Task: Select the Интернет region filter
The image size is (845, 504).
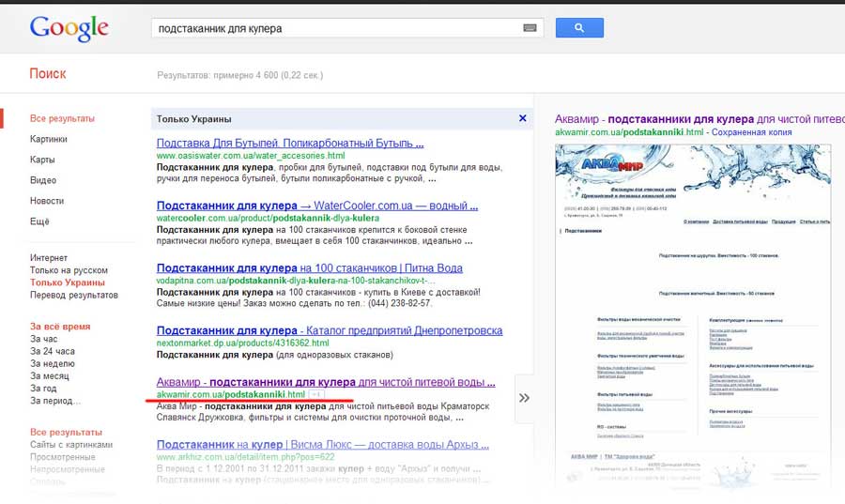Action: pyautogui.click(x=49, y=258)
